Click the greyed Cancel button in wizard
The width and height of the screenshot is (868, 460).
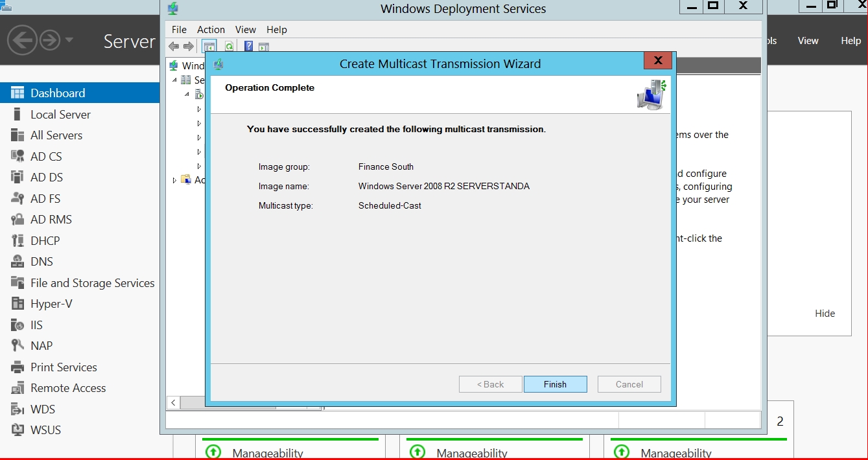click(629, 384)
